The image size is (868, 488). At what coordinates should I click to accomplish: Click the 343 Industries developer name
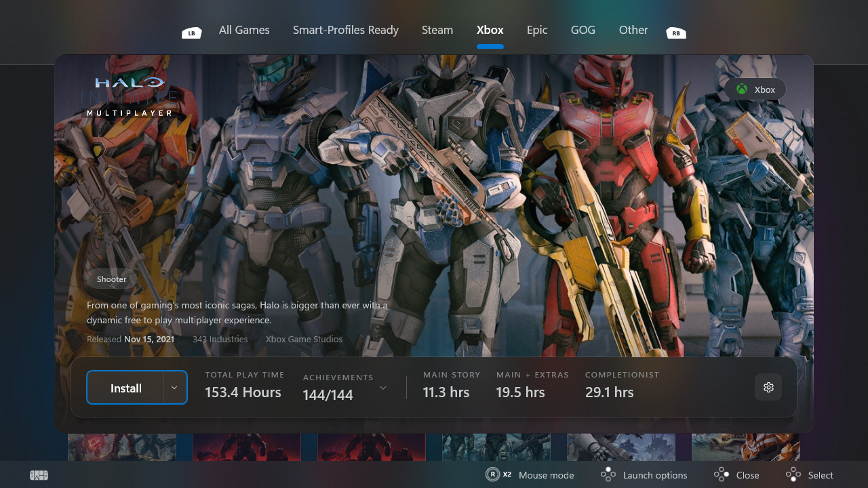220,339
